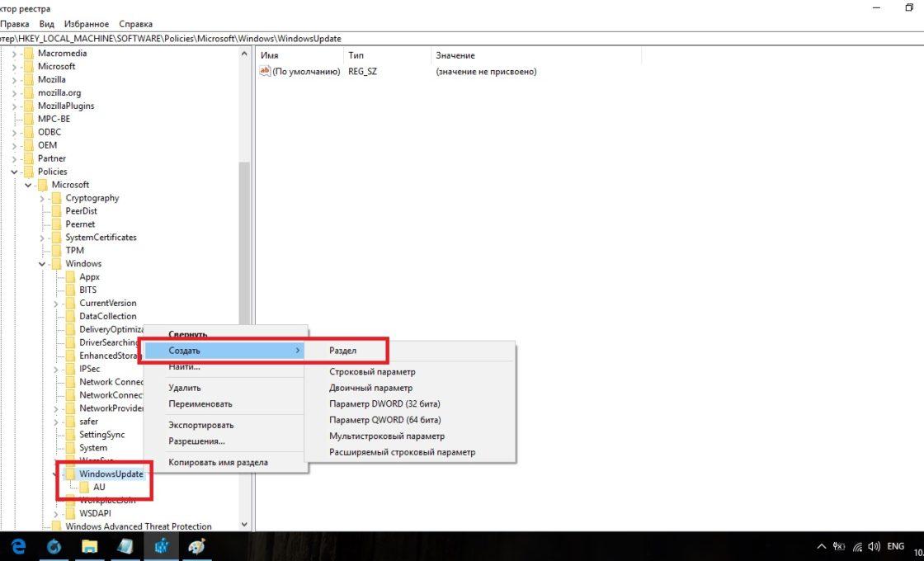Select the DataCollection key
Screen dimensions: 924x561
(108, 317)
